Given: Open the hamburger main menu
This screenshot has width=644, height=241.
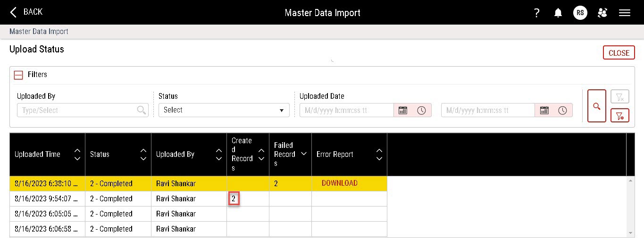Looking at the screenshot, I should click(625, 13).
